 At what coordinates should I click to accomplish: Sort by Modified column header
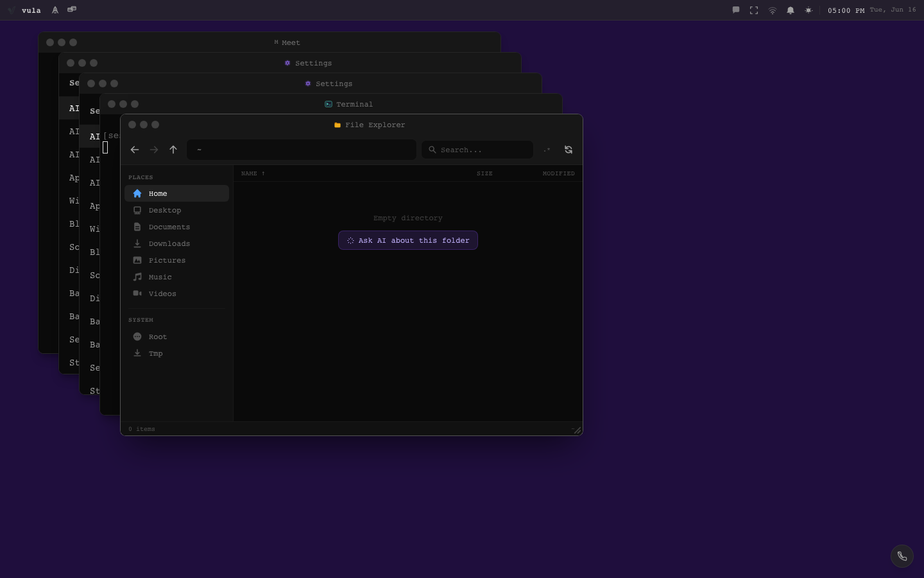point(558,173)
